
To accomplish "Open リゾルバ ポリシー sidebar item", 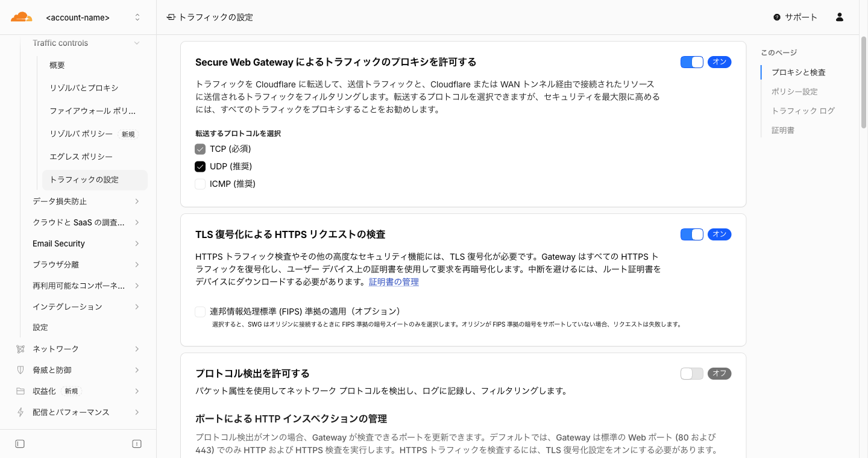I will (95, 134).
